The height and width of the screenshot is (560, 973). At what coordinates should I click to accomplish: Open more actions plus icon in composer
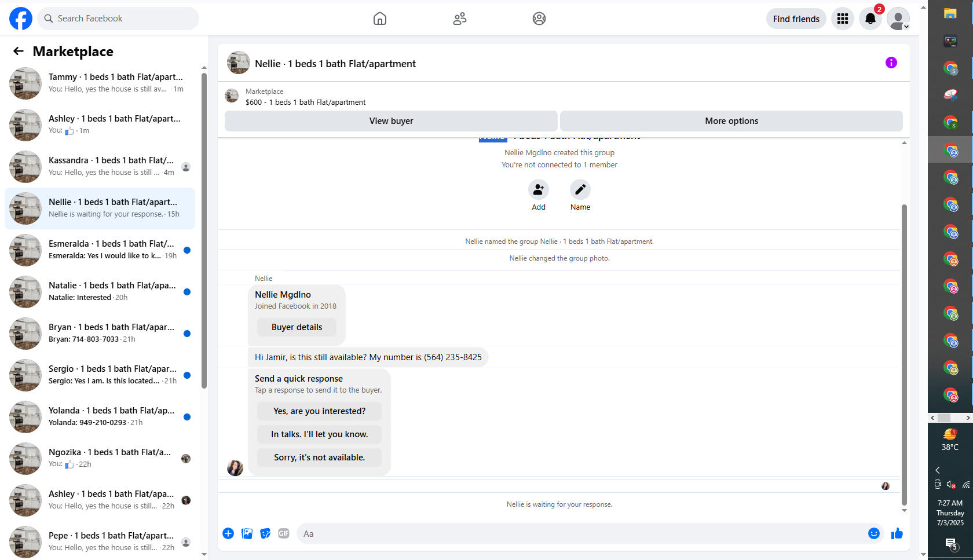(x=228, y=533)
